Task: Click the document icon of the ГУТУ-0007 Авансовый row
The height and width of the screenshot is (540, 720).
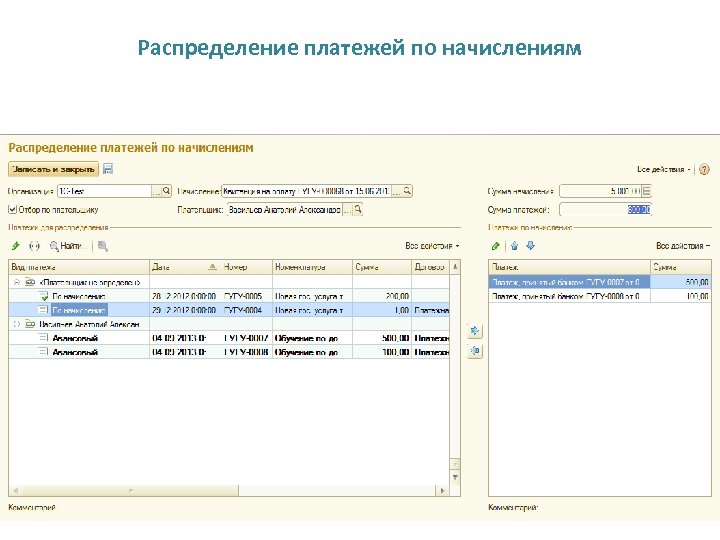Action: point(44,338)
